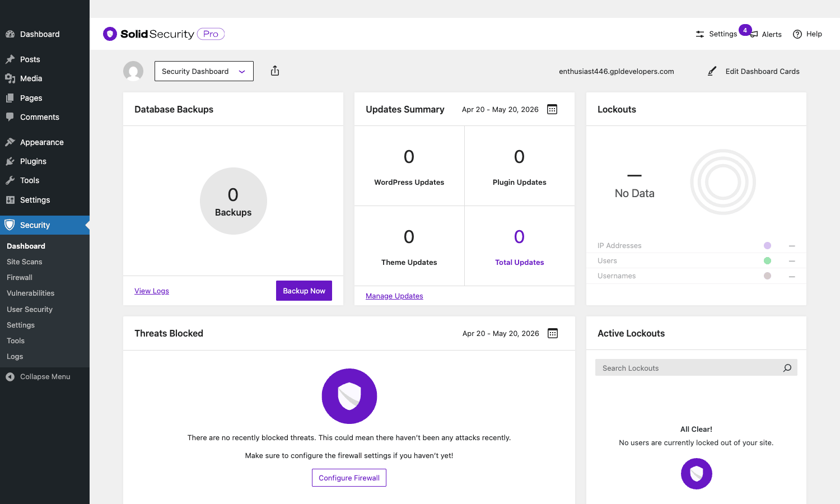Screen dimensions: 840x504
Task: Click the purple shield under All Clear
Action: pos(697,474)
